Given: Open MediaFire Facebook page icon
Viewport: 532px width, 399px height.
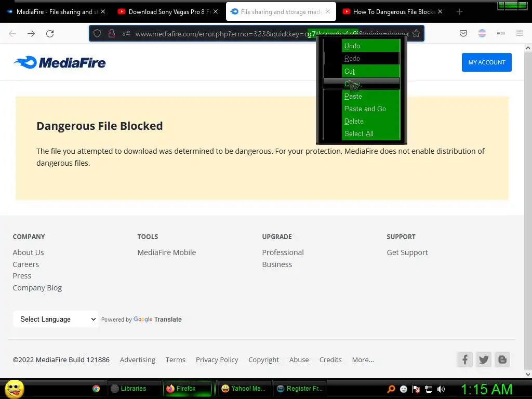Looking at the screenshot, I should [x=465, y=360].
